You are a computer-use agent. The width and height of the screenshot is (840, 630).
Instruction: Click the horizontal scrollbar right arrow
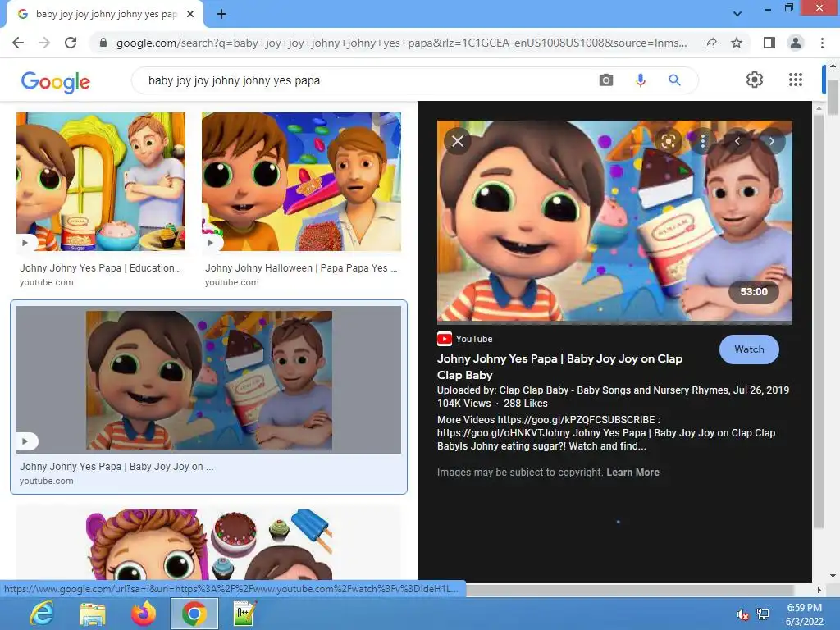819,590
